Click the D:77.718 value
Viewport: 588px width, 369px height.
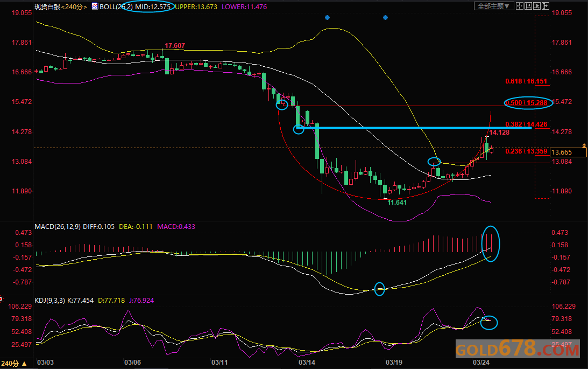point(111,301)
